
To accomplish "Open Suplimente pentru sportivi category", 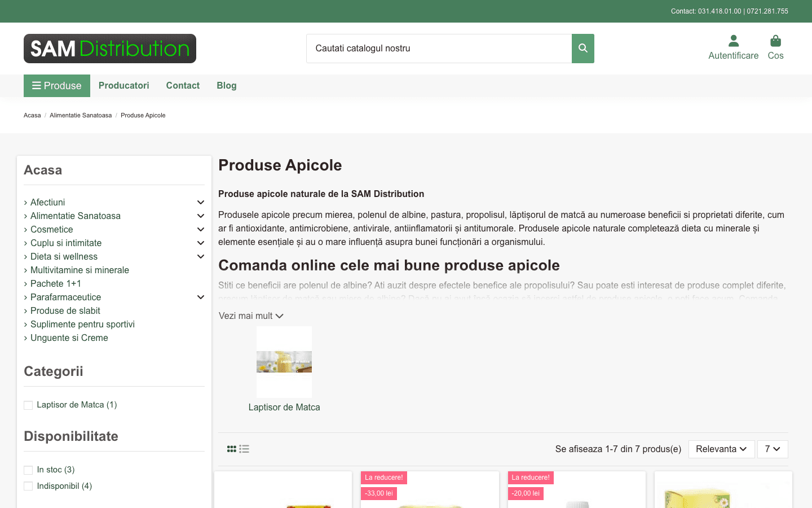I will (x=82, y=324).
